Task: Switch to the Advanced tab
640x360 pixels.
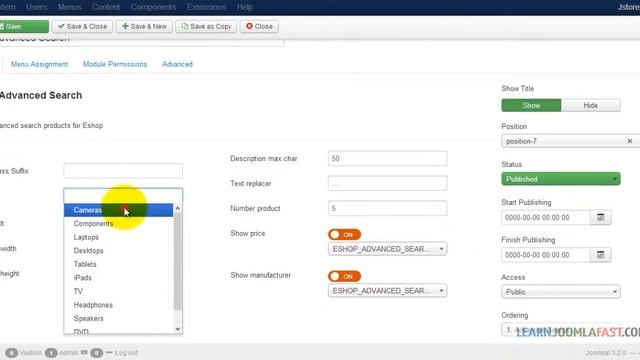Action: pos(177,64)
